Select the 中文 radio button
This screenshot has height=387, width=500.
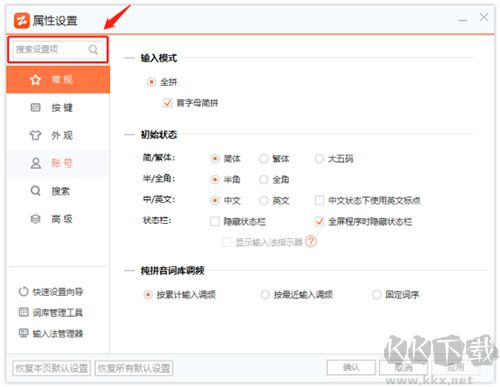pyautogui.click(x=215, y=200)
